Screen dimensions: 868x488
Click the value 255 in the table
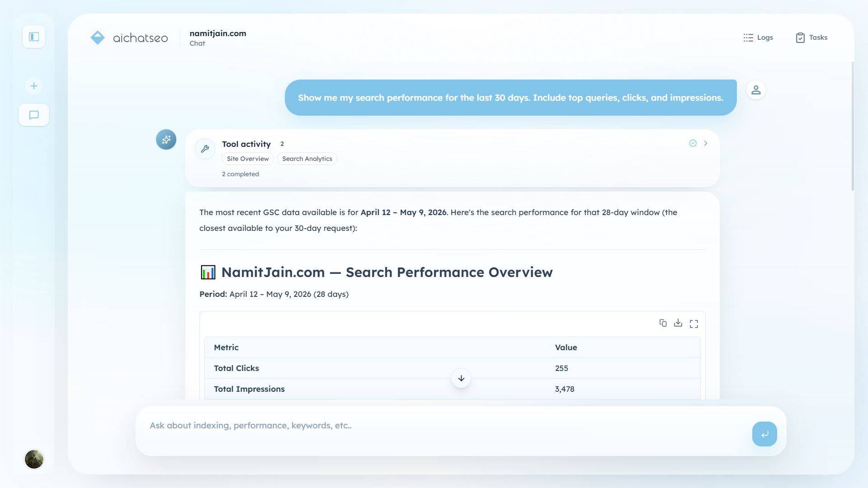click(x=561, y=368)
